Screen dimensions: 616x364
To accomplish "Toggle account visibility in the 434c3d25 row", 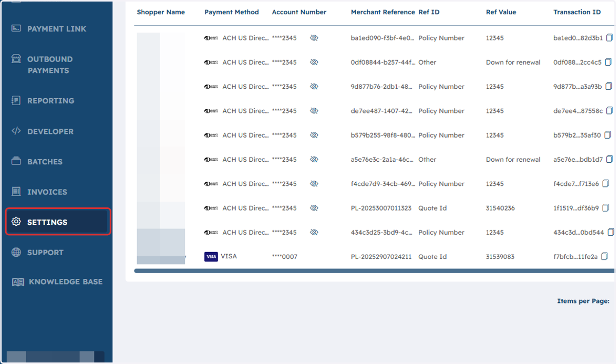I will click(x=314, y=233).
